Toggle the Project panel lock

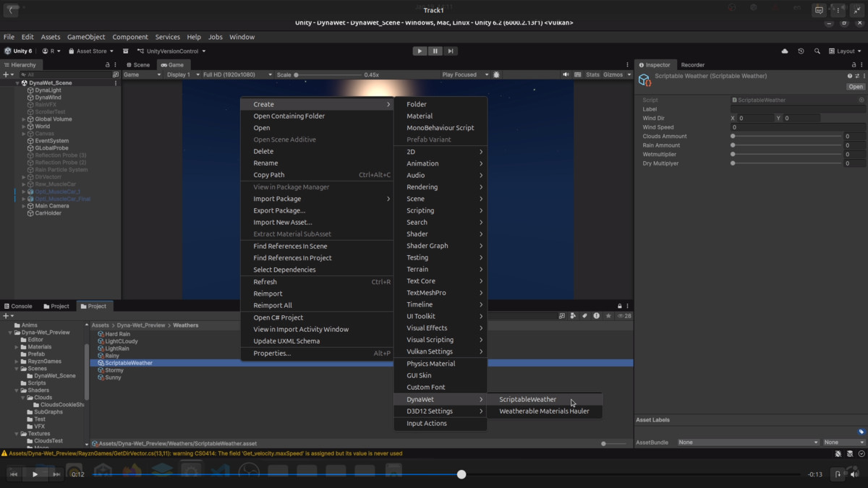pyautogui.click(x=619, y=306)
